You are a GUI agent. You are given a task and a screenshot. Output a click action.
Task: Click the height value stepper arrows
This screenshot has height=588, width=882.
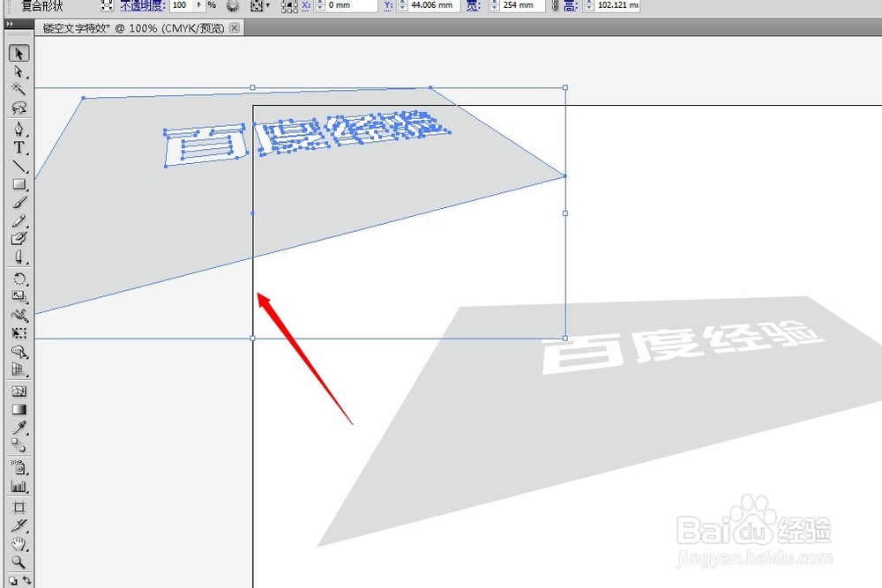coord(588,5)
